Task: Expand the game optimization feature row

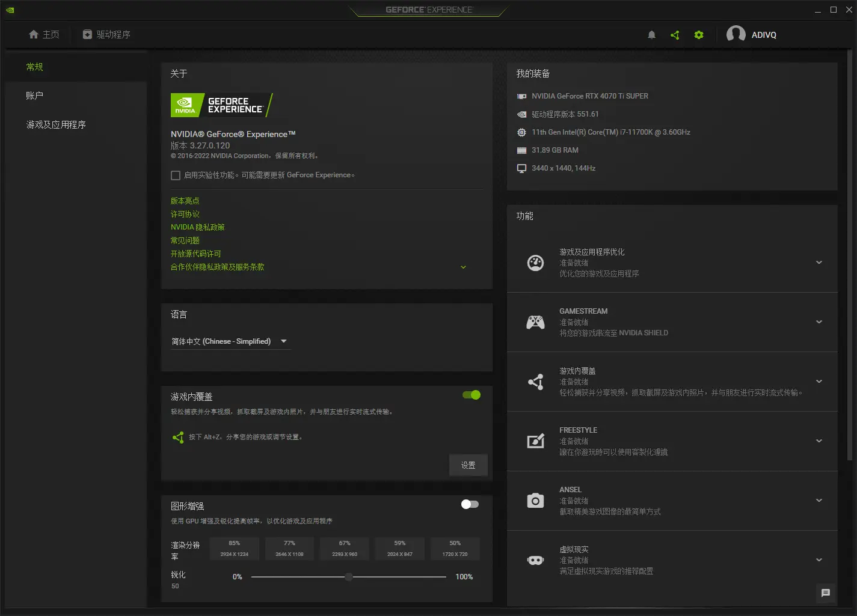Action: click(x=819, y=263)
